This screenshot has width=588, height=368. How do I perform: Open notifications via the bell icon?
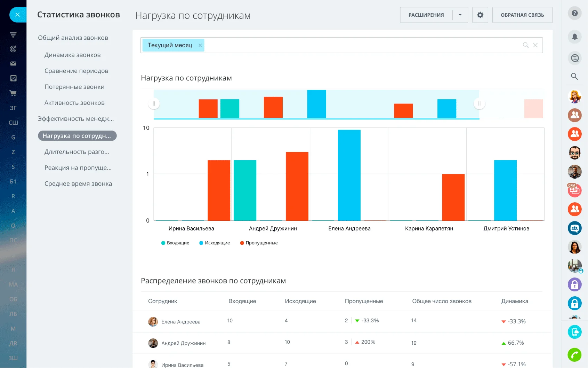tap(575, 37)
